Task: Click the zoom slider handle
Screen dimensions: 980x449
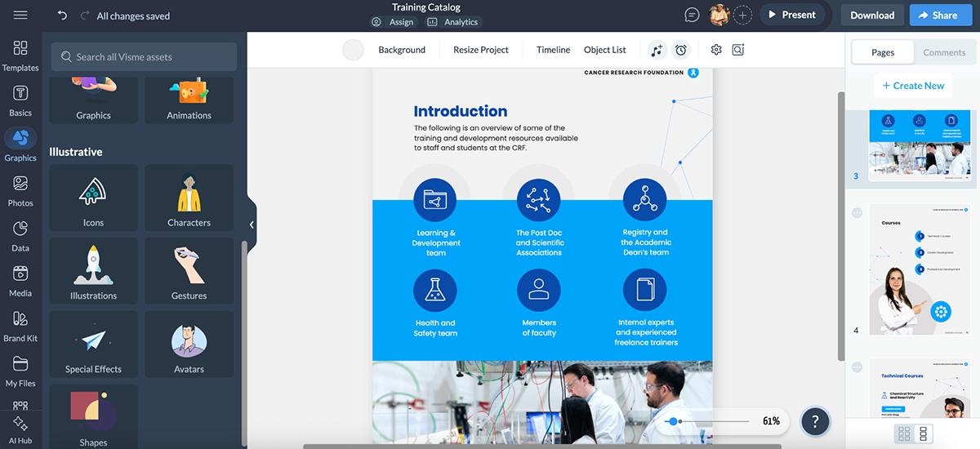Action: (x=672, y=421)
